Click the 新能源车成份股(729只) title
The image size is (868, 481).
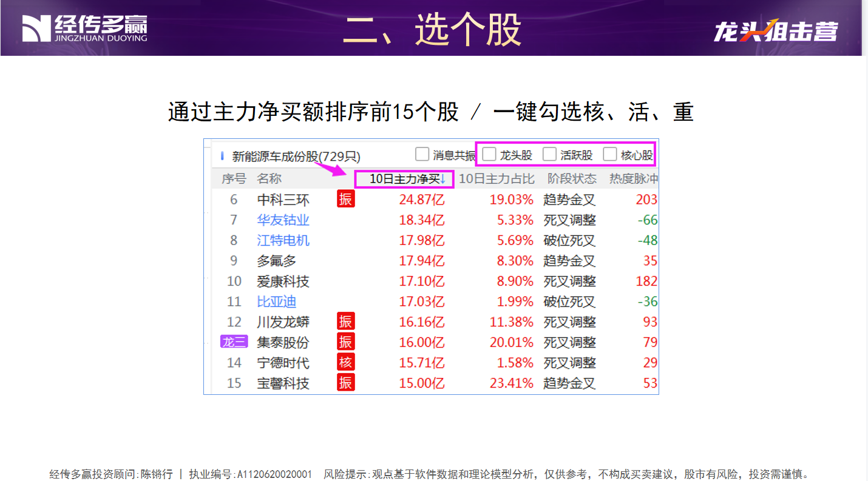pyautogui.click(x=296, y=156)
